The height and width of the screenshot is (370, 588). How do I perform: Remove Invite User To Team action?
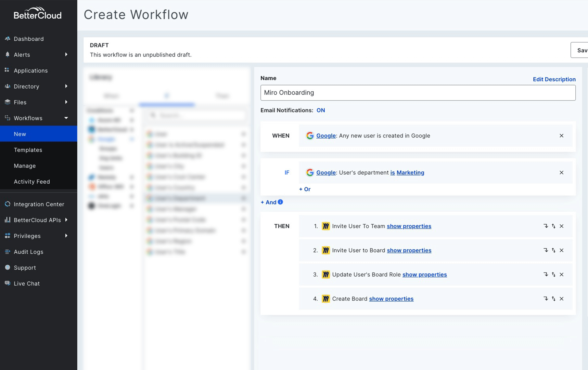[561, 226]
